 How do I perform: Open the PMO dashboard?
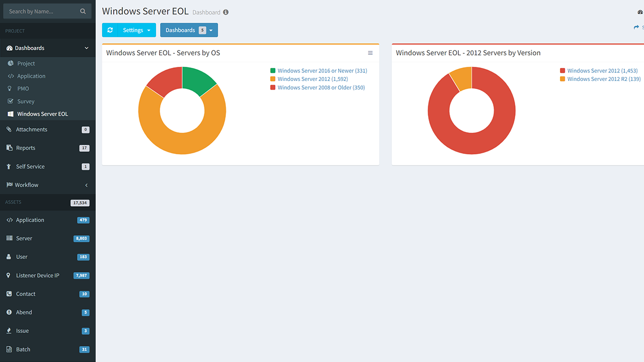point(23,88)
